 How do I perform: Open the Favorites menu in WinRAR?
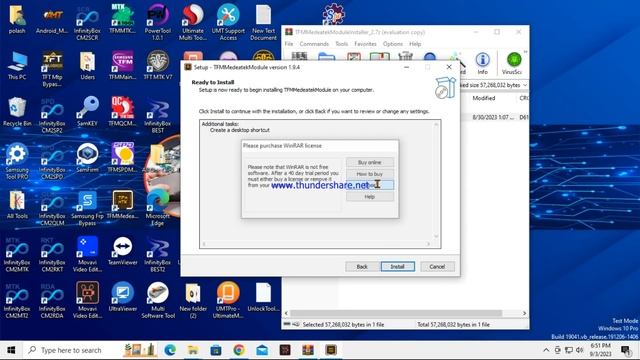(x=365, y=44)
